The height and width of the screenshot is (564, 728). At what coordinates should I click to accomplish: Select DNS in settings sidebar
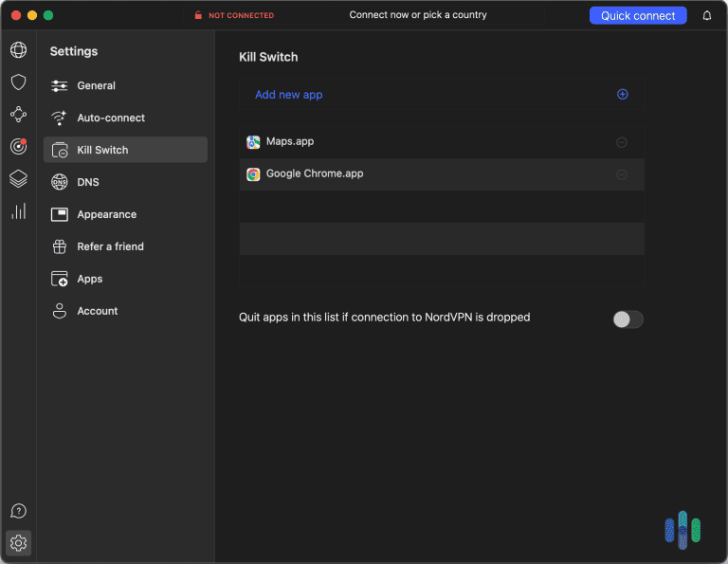pyautogui.click(x=88, y=182)
